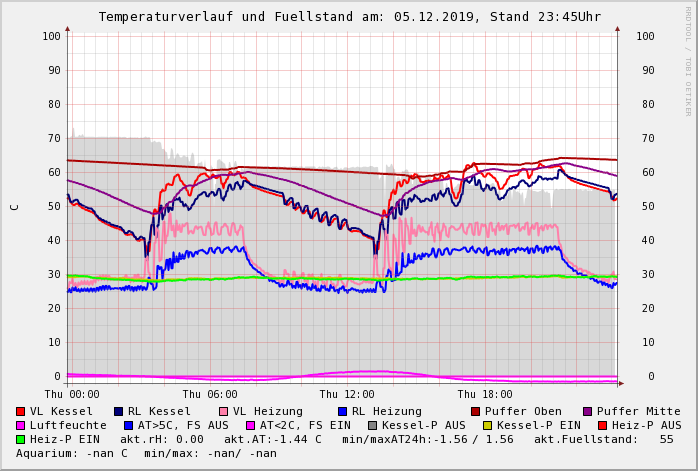Click the purple Puffer Mitte legend swatch
The height and width of the screenshot is (471, 698).
coord(588,412)
